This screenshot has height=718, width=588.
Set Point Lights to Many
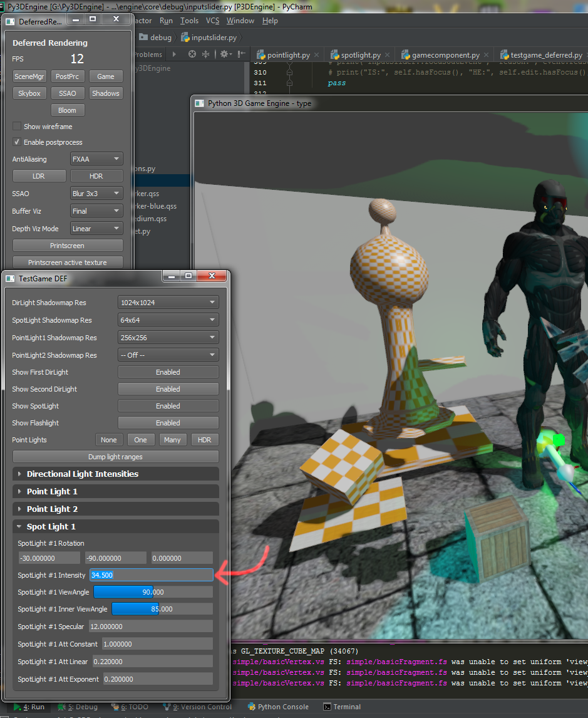point(172,440)
